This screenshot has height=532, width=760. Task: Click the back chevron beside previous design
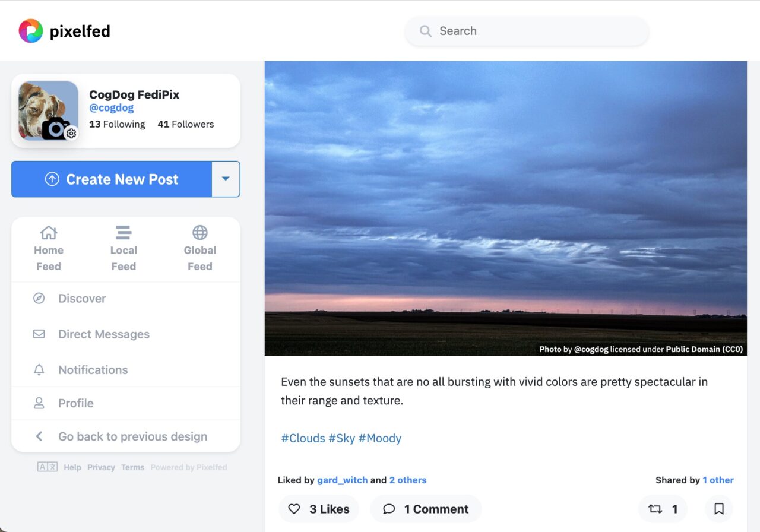click(x=39, y=436)
